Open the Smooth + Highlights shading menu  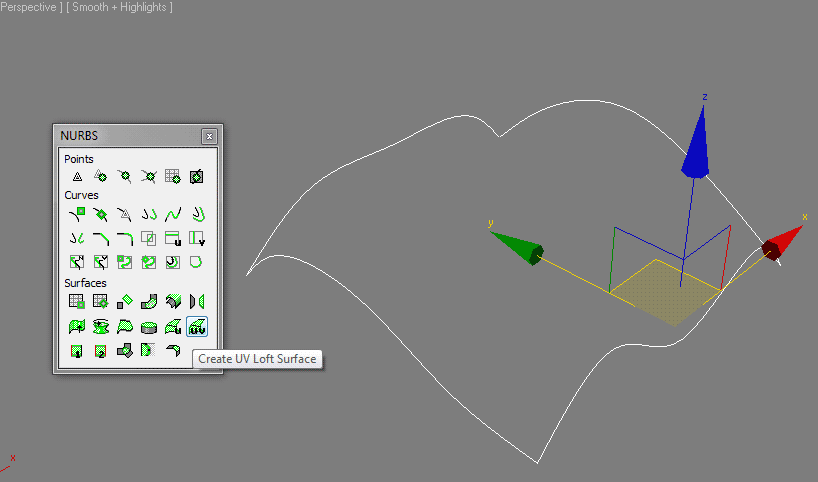[119, 7]
